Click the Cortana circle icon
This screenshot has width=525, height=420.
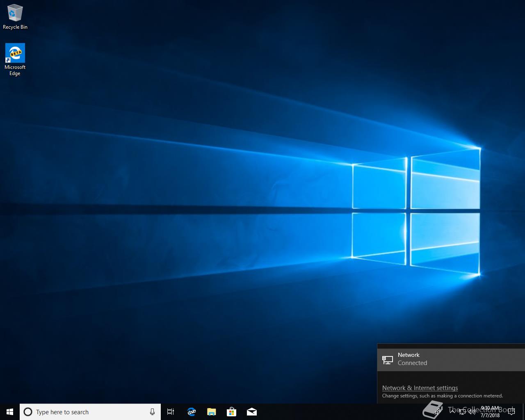point(28,412)
